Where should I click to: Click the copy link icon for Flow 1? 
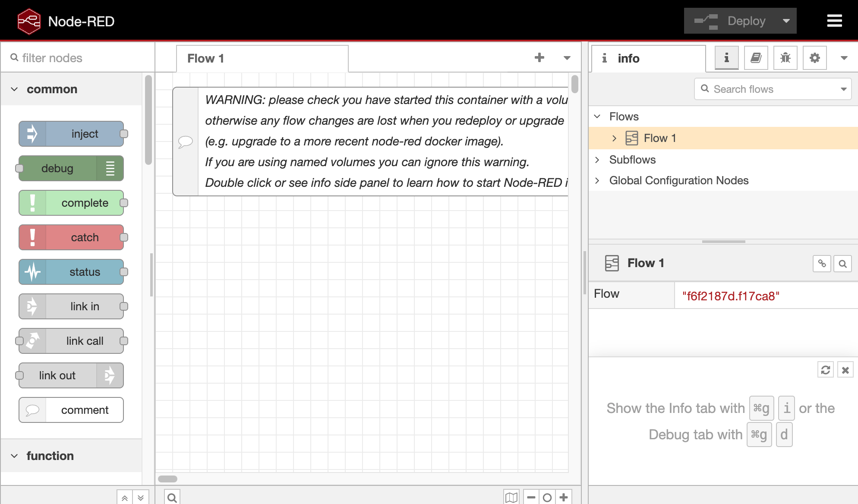click(822, 263)
